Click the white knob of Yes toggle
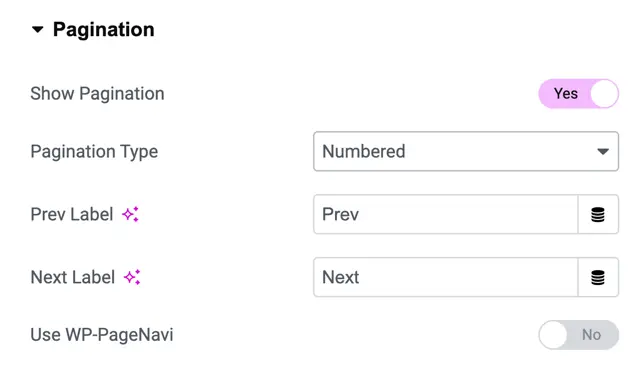Viewport: 638px width, 391px height. pos(604,94)
